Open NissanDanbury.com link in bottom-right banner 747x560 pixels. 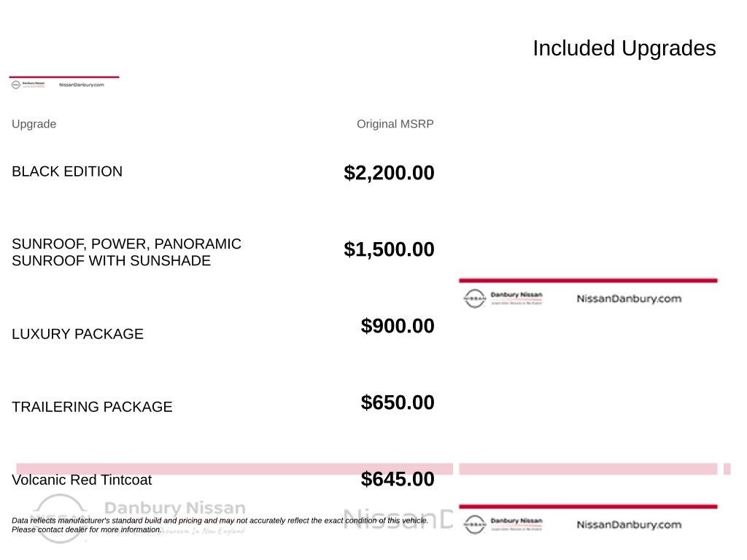629,525
